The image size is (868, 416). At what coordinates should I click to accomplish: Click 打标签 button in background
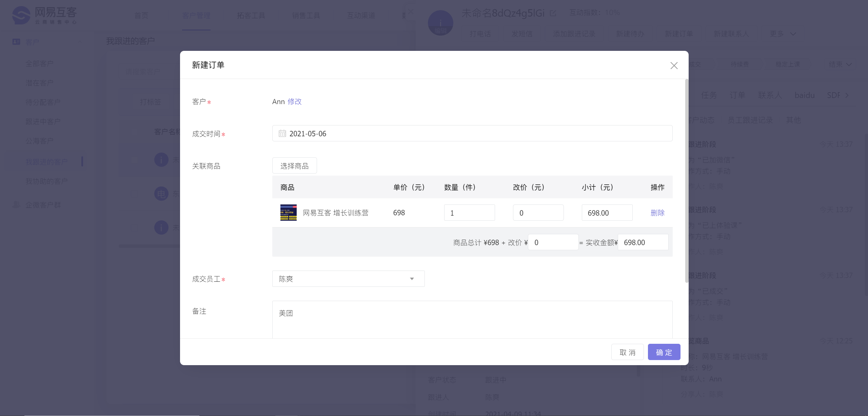tap(151, 102)
